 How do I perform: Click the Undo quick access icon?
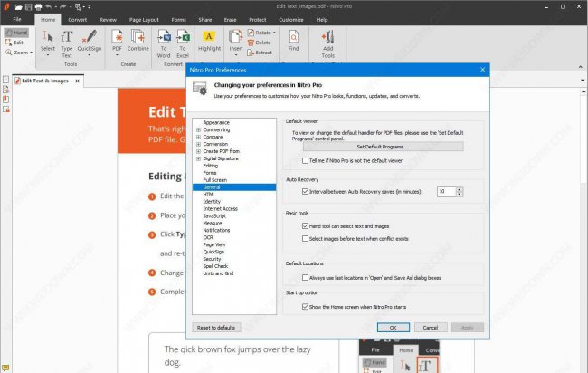point(48,6)
